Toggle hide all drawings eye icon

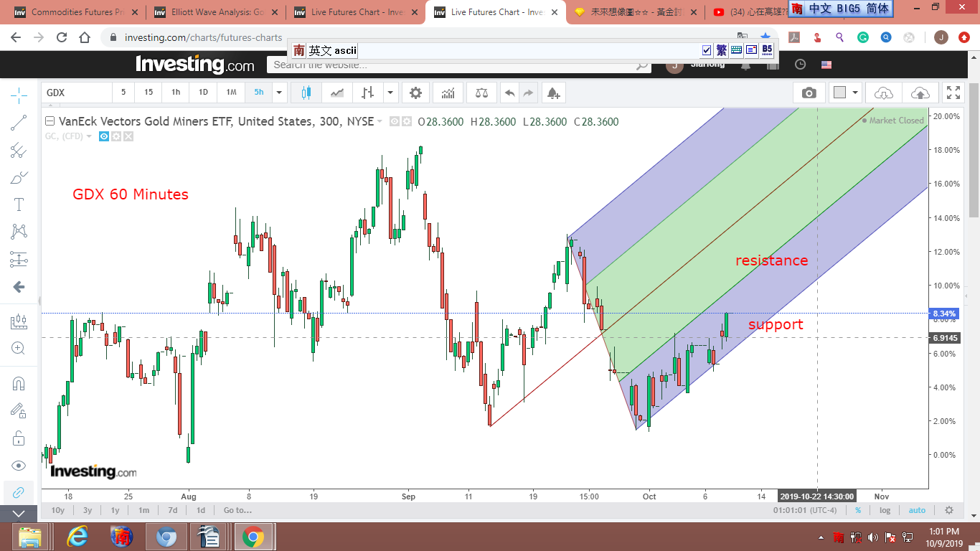(19, 466)
